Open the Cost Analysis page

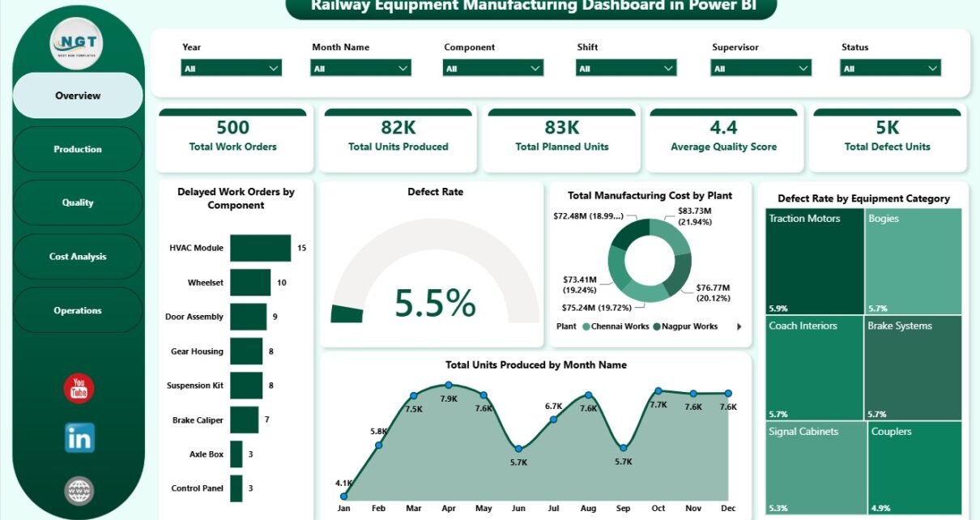(x=78, y=257)
